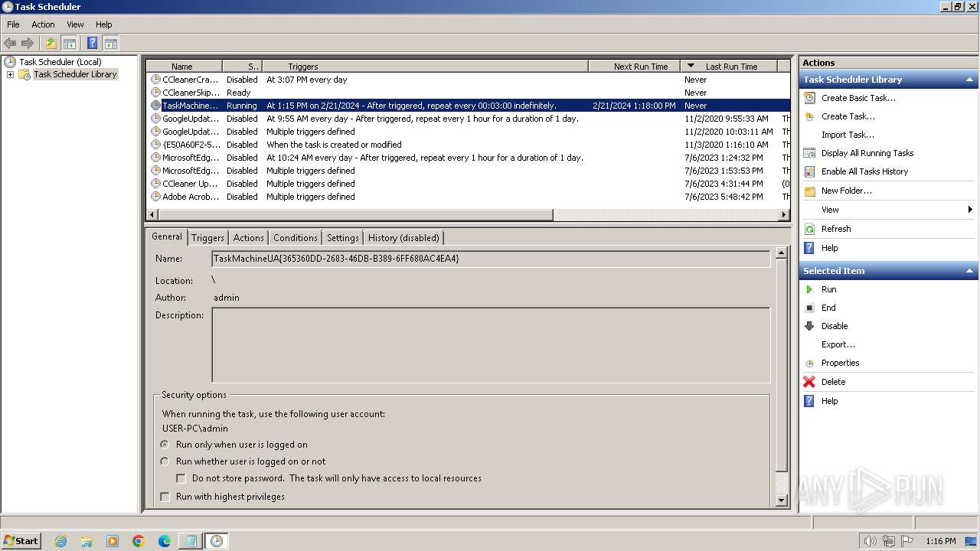The image size is (980, 551).
Task: Toggle 'Do not store password' checkbox
Action: point(181,478)
